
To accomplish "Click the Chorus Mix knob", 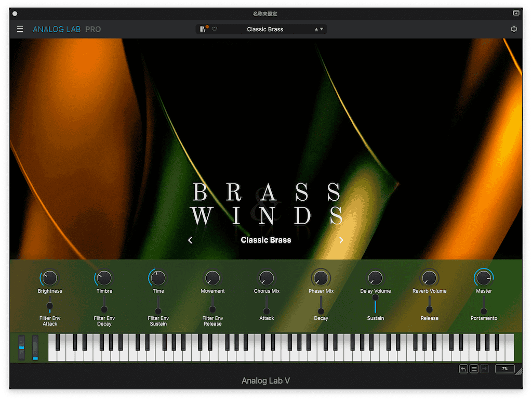I will click(267, 278).
